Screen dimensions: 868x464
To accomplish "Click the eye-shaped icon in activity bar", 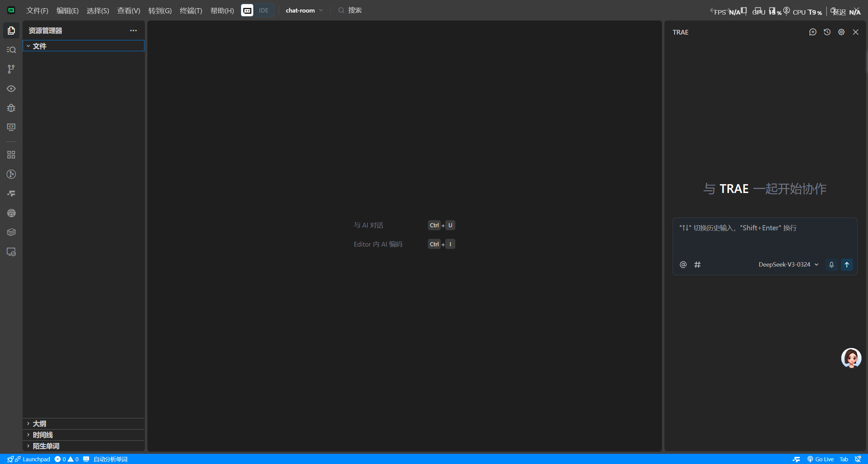I will pos(11,89).
